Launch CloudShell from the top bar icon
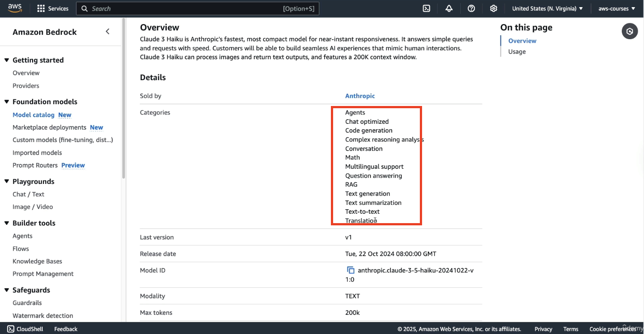644x334 pixels. [x=427, y=8]
